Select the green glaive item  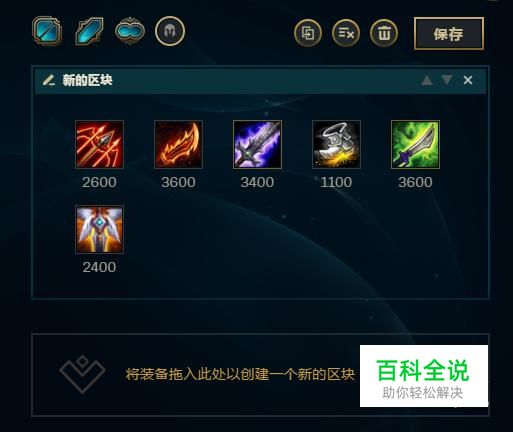pyautogui.click(x=415, y=144)
